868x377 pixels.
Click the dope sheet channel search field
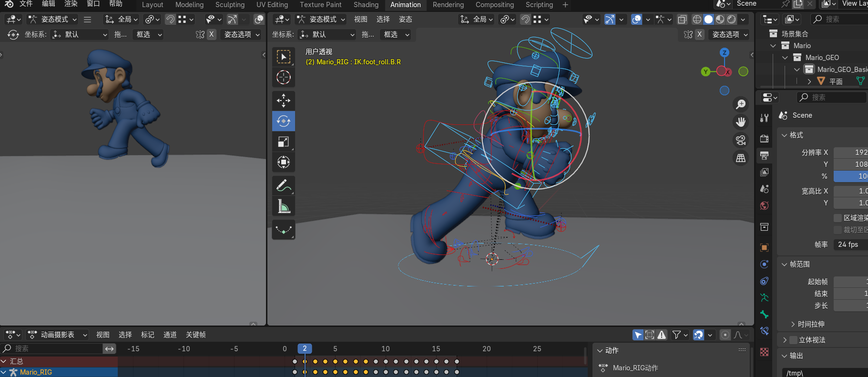click(51, 348)
